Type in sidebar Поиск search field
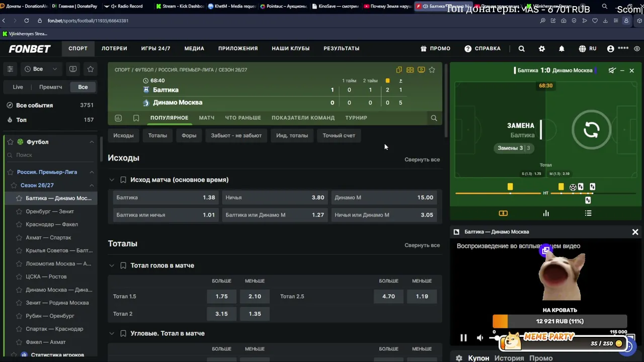Image resolution: width=644 pixels, height=362 pixels. click(x=50, y=155)
